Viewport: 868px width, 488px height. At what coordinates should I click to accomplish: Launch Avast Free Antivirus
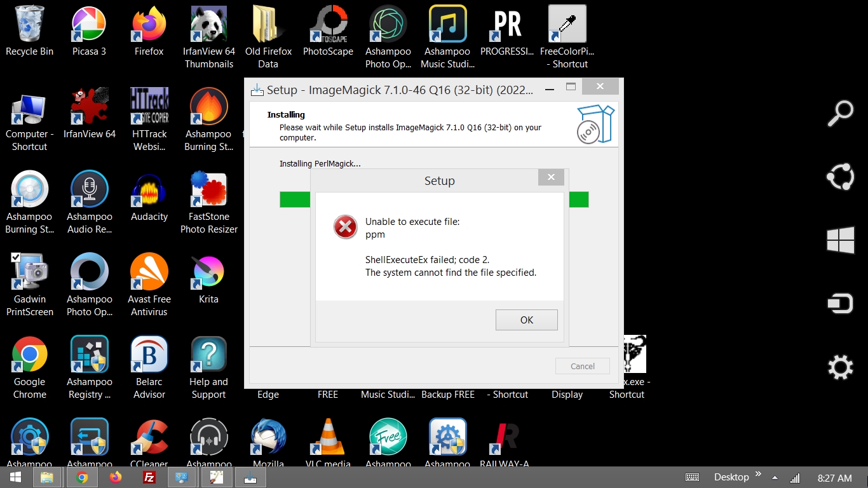(x=149, y=272)
